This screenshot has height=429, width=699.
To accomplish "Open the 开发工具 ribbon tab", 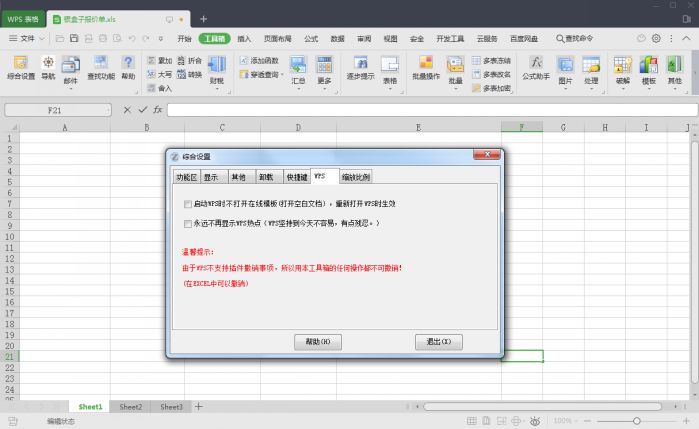I will click(x=450, y=39).
